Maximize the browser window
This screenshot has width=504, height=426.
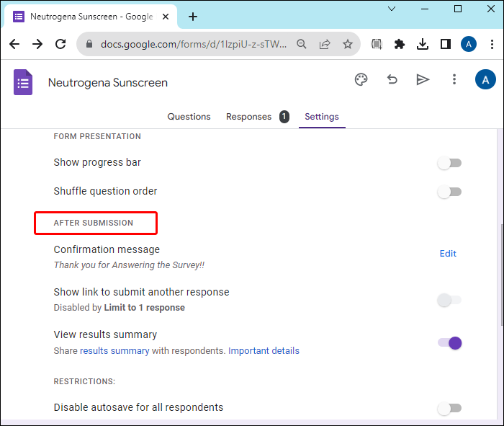click(x=458, y=9)
